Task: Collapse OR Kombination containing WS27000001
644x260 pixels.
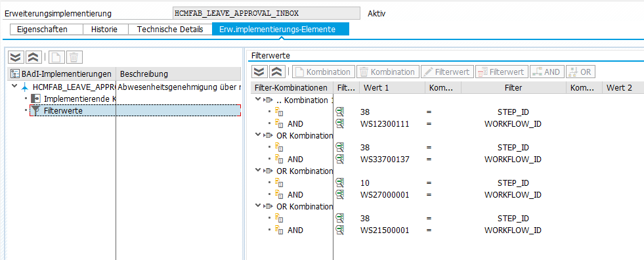Action: tap(258, 171)
